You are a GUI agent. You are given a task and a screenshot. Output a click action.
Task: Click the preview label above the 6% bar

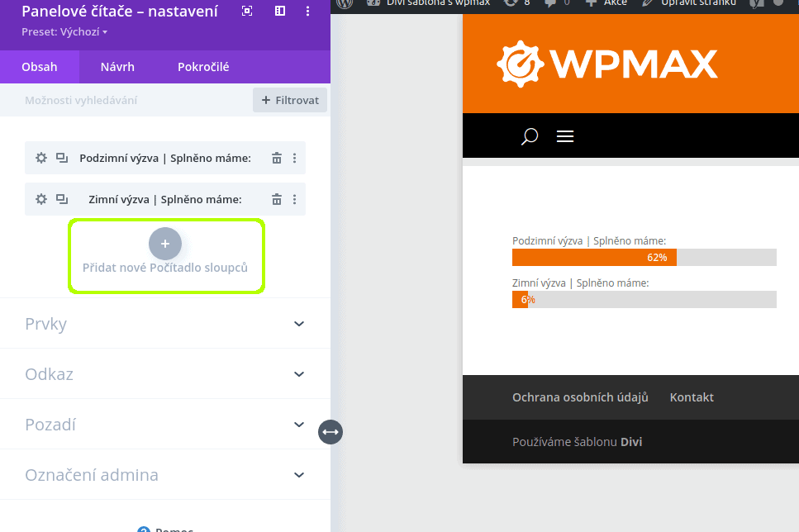click(x=580, y=283)
